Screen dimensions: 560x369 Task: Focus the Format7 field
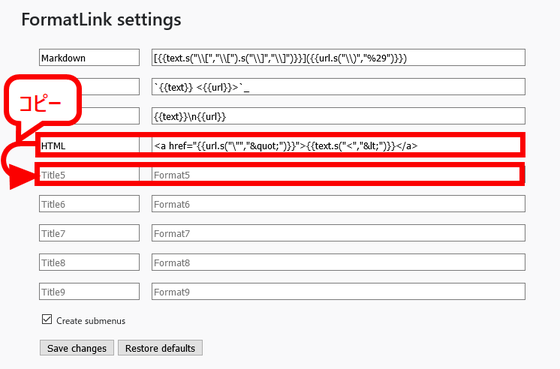point(338,233)
